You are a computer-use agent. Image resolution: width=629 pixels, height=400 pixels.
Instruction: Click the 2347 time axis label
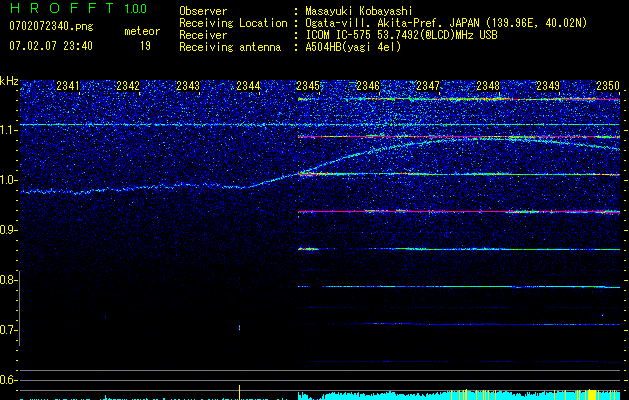(428, 85)
